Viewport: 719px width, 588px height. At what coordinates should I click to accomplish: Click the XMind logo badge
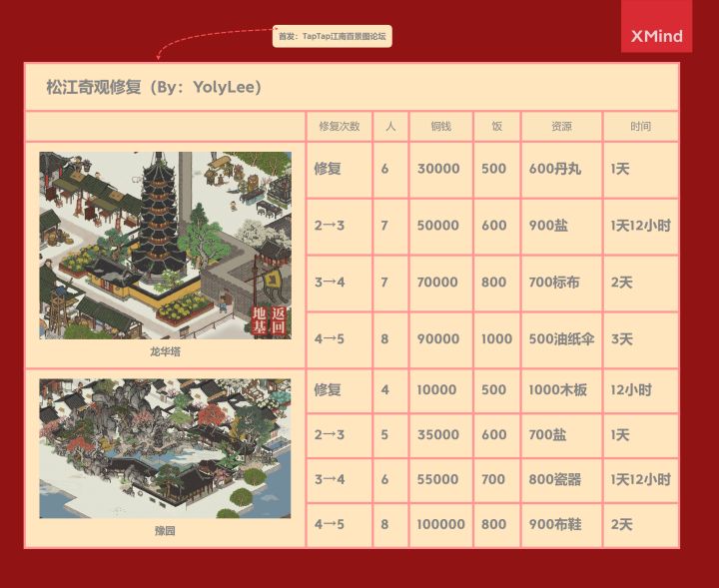point(656,26)
